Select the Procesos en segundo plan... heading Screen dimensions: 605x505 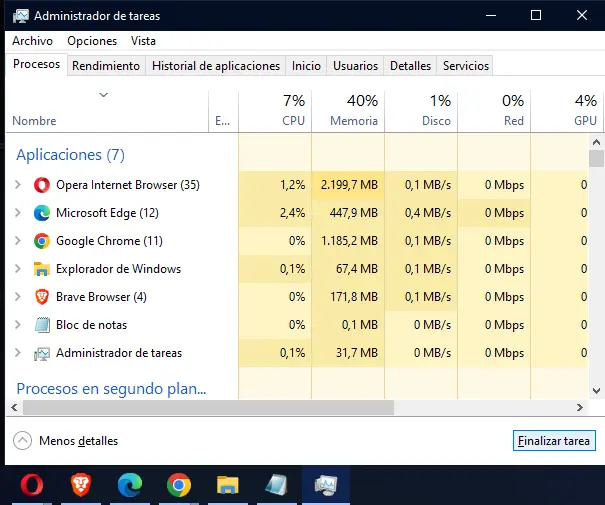click(x=112, y=388)
